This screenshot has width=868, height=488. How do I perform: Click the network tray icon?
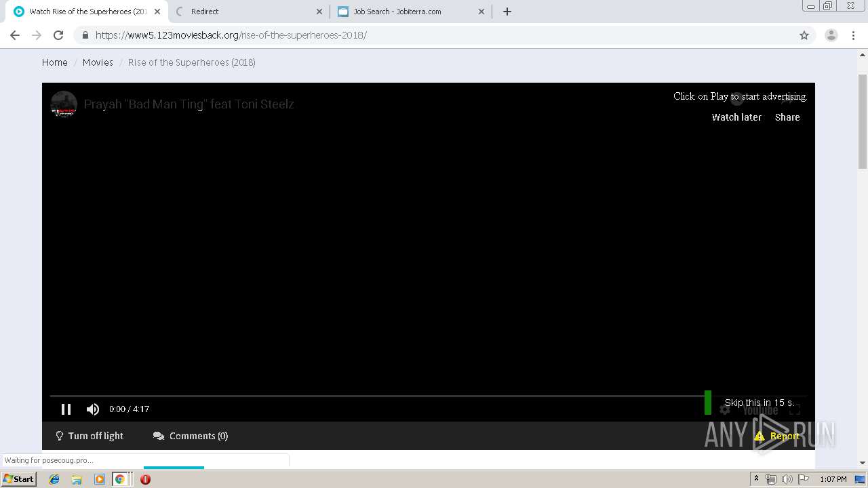pyautogui.click(x=770, y=479)
